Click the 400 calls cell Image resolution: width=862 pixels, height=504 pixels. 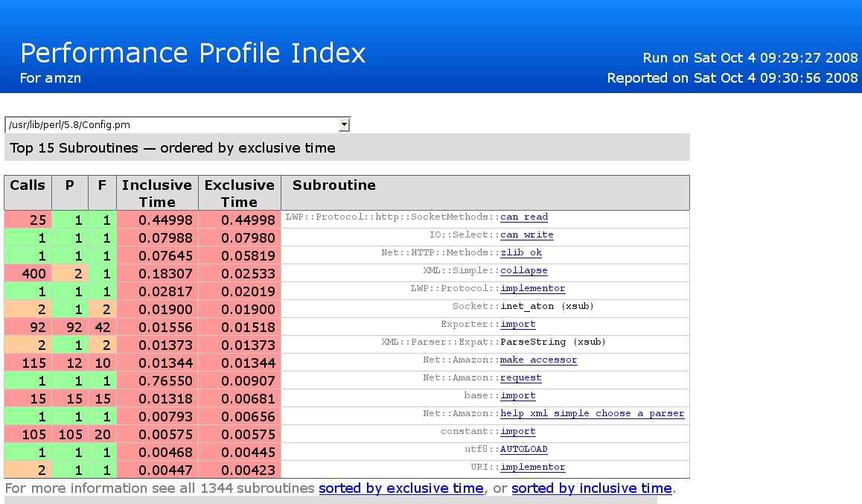[28, 274]
